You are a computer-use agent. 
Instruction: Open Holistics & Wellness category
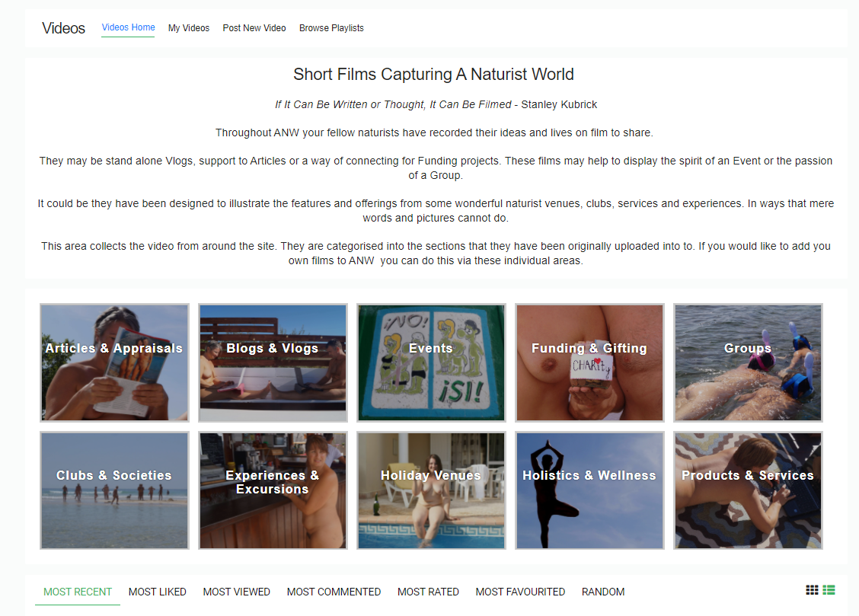coord(589,490)
